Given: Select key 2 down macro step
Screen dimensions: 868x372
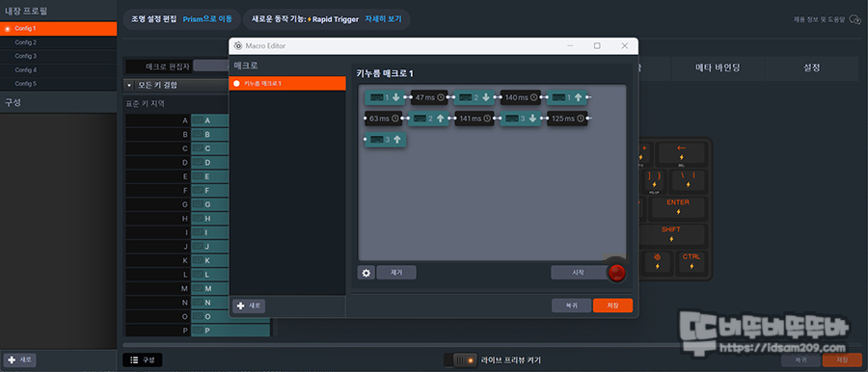Looking at the screenshot, I should coord(474,97).
